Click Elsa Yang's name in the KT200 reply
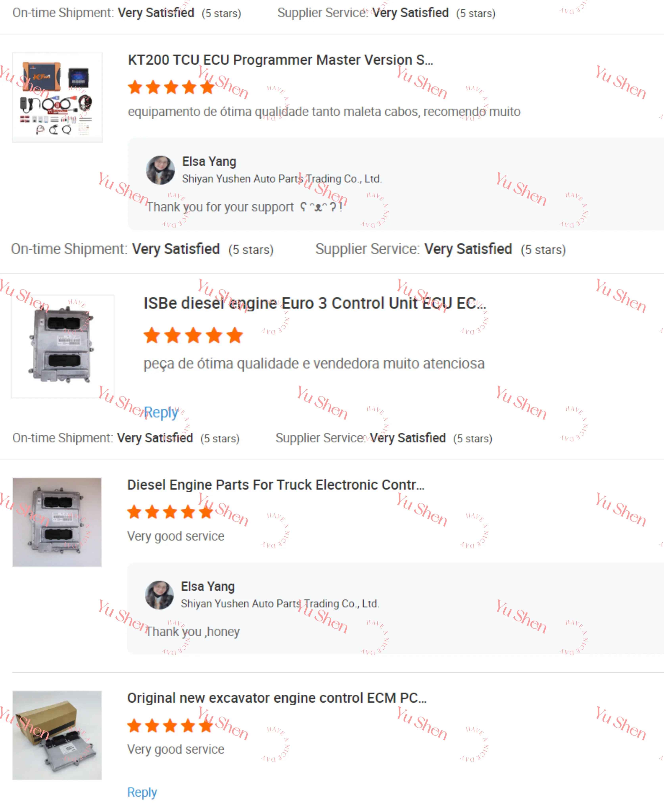664x812 pixels. coord(209,161)
